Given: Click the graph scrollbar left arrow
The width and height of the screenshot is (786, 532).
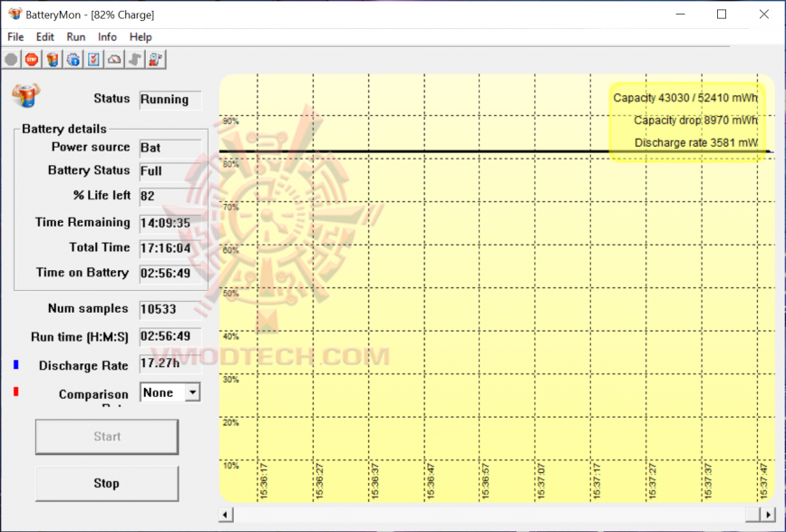Looking at the screenshot, I should coord(226,515).
